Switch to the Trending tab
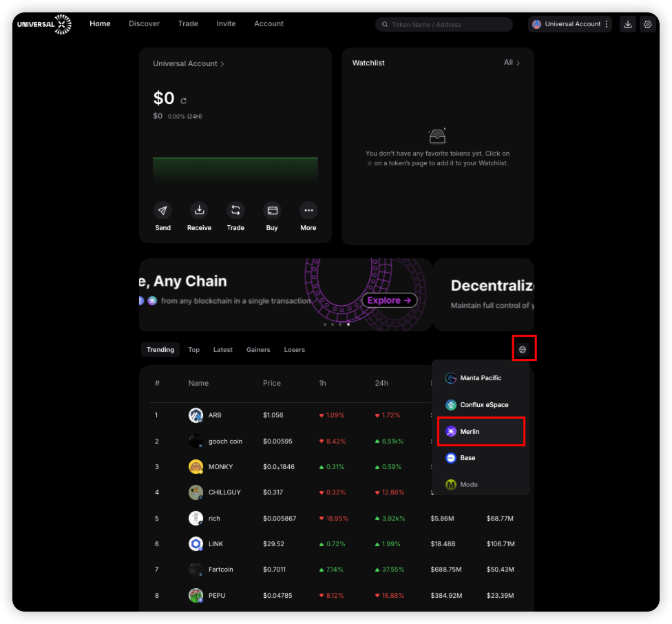This screenshot has height=624, width=672. click(160, 350)
